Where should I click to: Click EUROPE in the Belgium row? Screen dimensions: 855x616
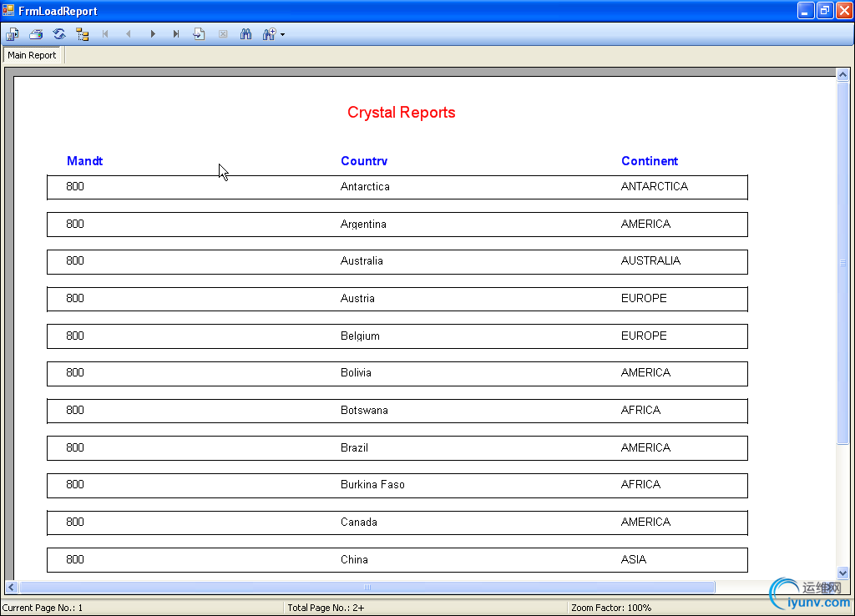click(x=644, y=336)
